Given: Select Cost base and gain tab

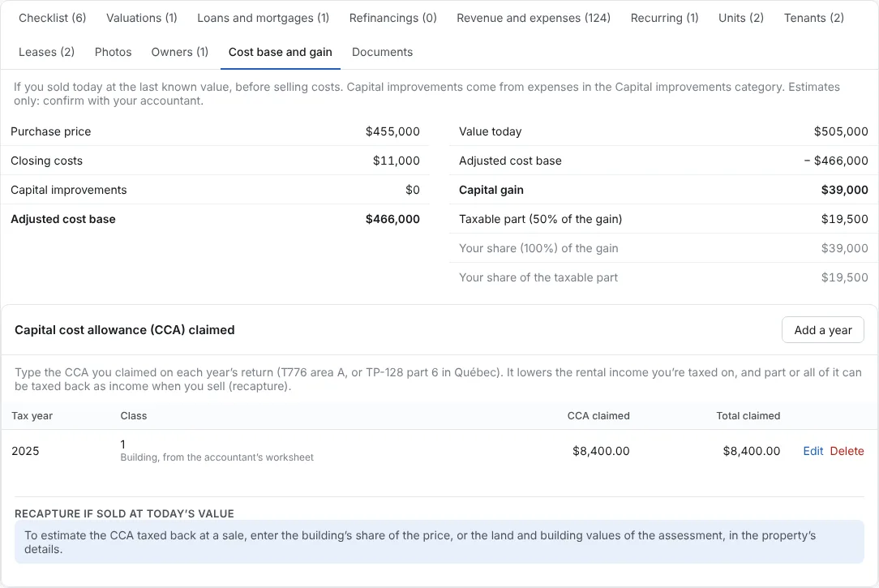Looking at the screenshot, I should 281,52.
